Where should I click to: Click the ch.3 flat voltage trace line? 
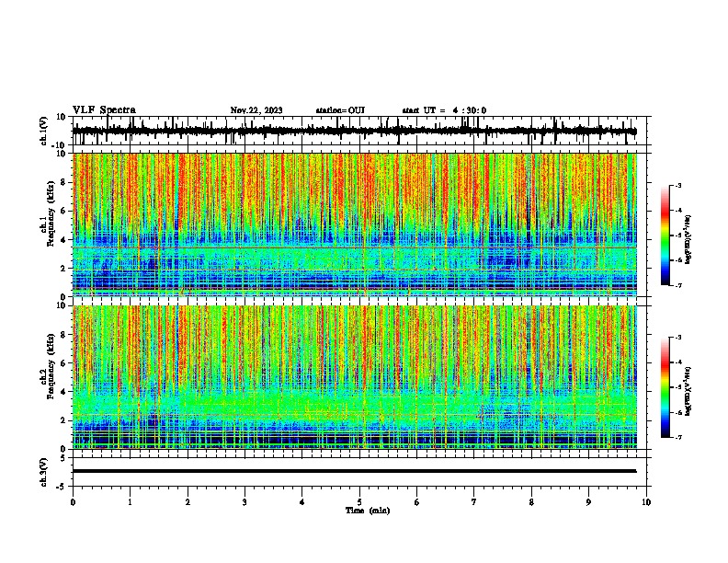tap(354, 471)
